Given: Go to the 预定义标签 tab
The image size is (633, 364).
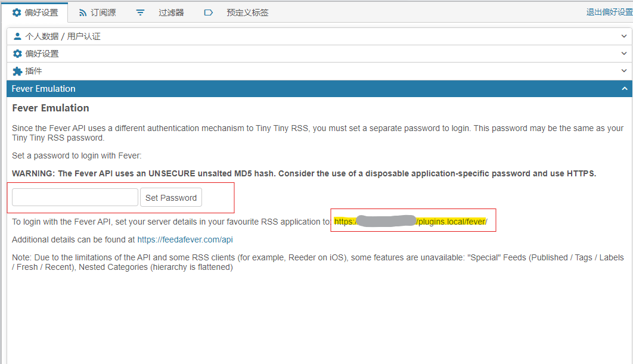Looking at the screenshot, I should pyautogui.click(x=247, y=13).
